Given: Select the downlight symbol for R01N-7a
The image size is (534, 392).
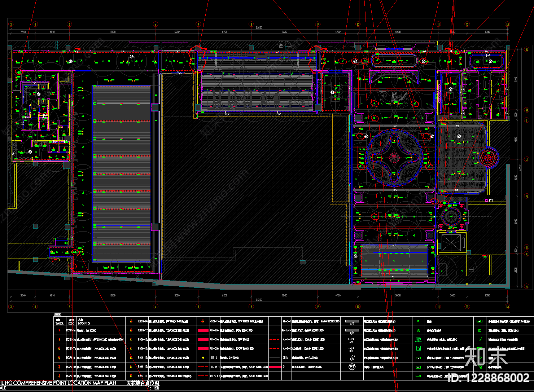Looking at the screenshot, I should click(x=60, y=349).
